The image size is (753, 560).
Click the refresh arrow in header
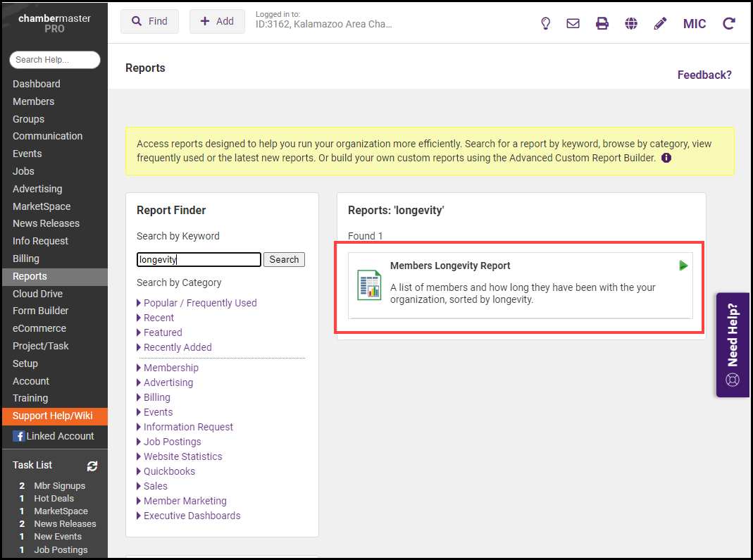coord(729,23)
